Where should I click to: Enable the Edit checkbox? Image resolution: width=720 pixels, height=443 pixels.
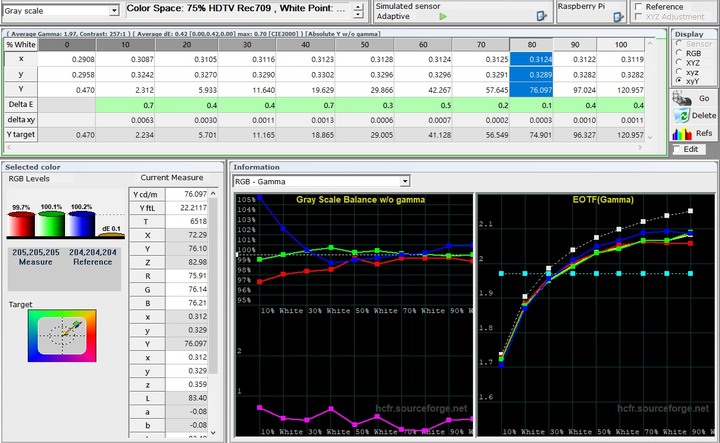click(676, 150)
